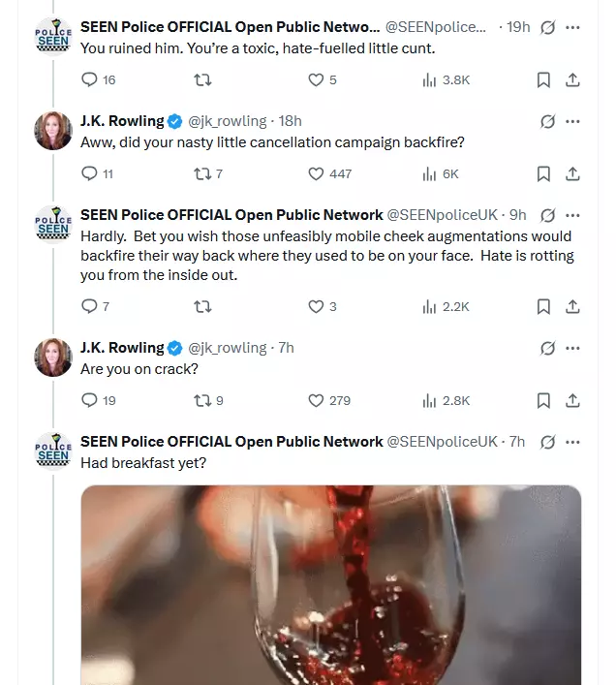Reply to the 'Are you on crack?' tweet
Image resolution: width=616 pixels, height=685 pixels.
99,400
